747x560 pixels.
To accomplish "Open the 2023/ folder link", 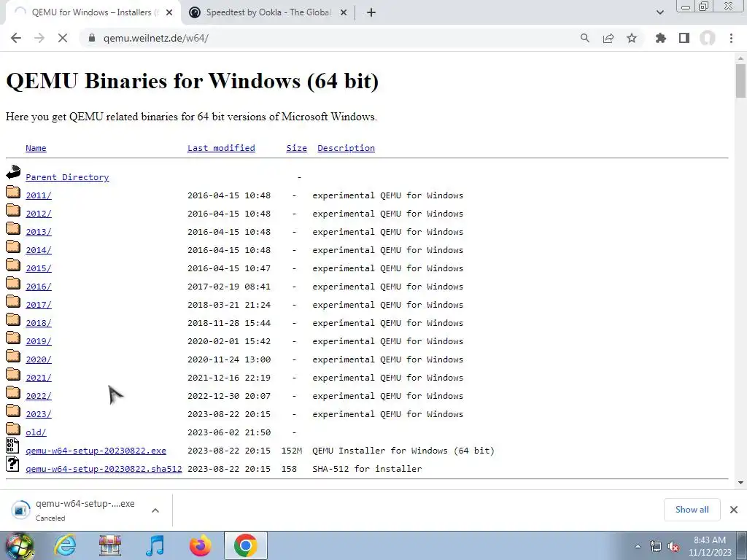I will pos(39,414).
